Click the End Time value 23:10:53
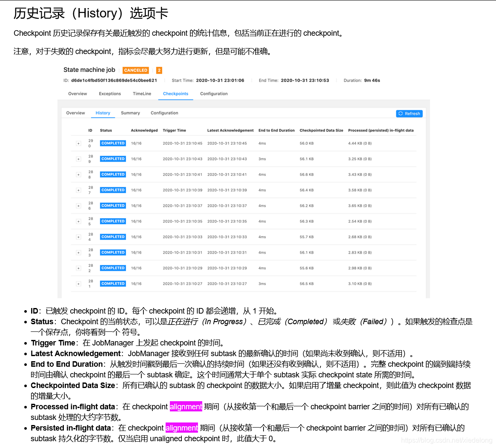This screenshot has width=496, height=448. [305, 80]
